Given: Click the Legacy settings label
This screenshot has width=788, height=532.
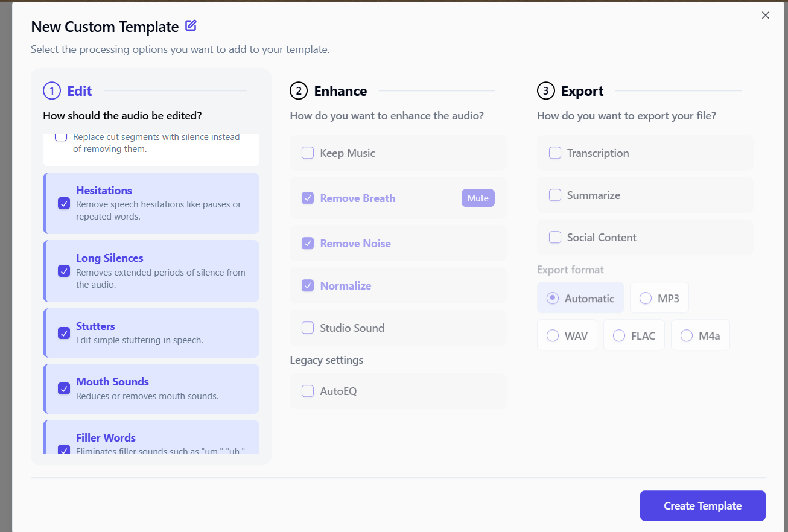Looking at the screenshot, I should (326, 360).
